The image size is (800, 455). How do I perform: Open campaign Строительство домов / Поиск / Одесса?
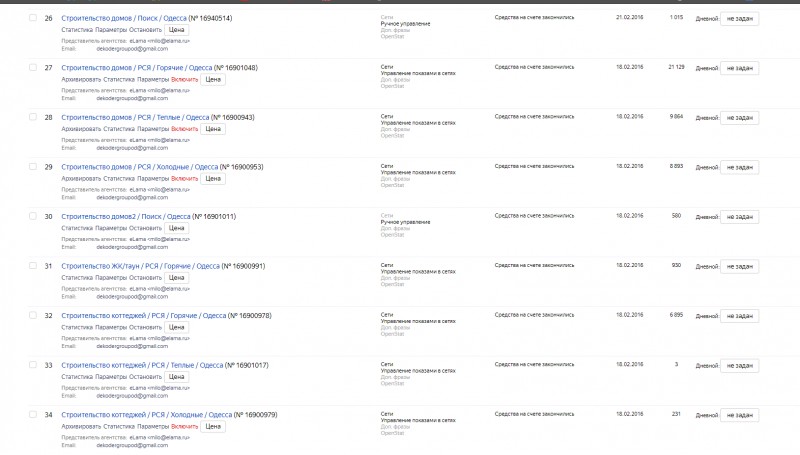pos(124,18)
